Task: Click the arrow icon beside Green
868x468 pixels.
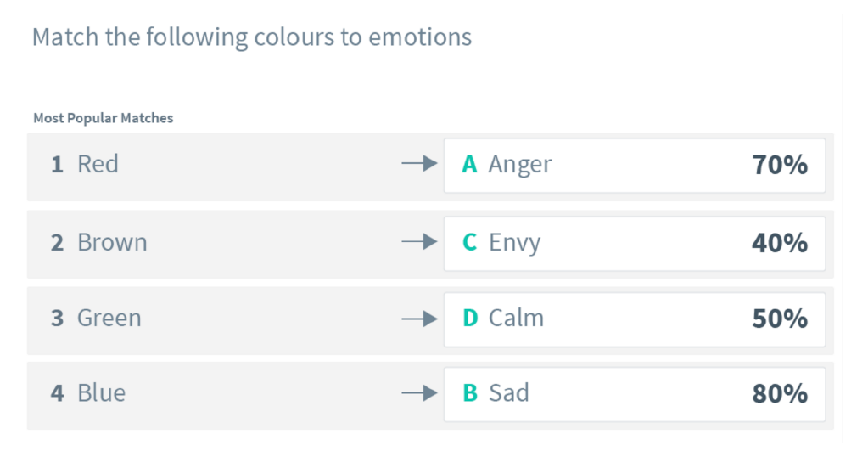Action: 420,319
